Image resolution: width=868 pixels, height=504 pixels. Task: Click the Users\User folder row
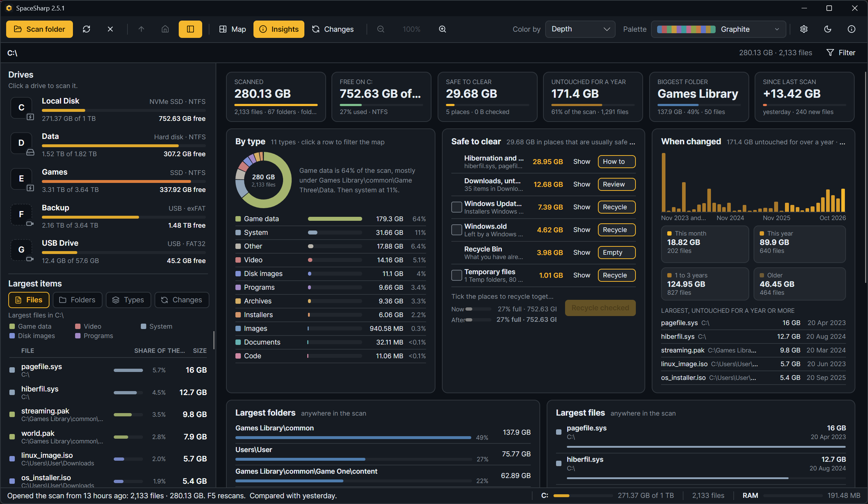pyautogui.click(x=383, y=455)
